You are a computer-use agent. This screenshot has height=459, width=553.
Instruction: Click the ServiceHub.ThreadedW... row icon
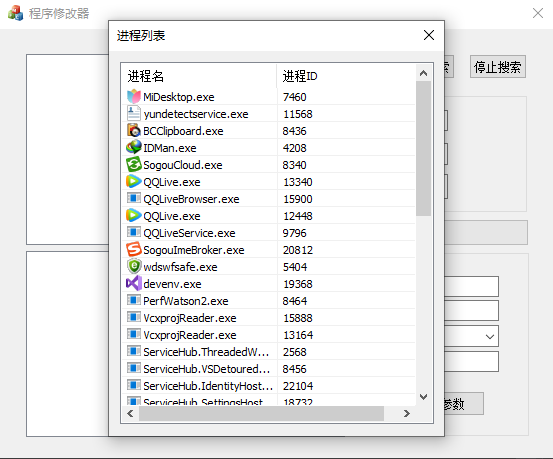(134, 351)
